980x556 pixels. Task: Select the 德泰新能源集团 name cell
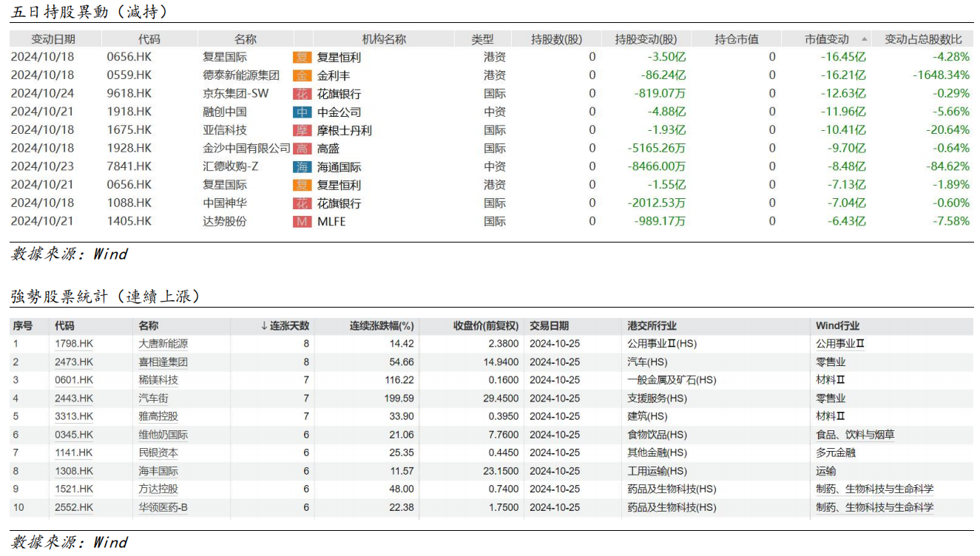point(242,75)
